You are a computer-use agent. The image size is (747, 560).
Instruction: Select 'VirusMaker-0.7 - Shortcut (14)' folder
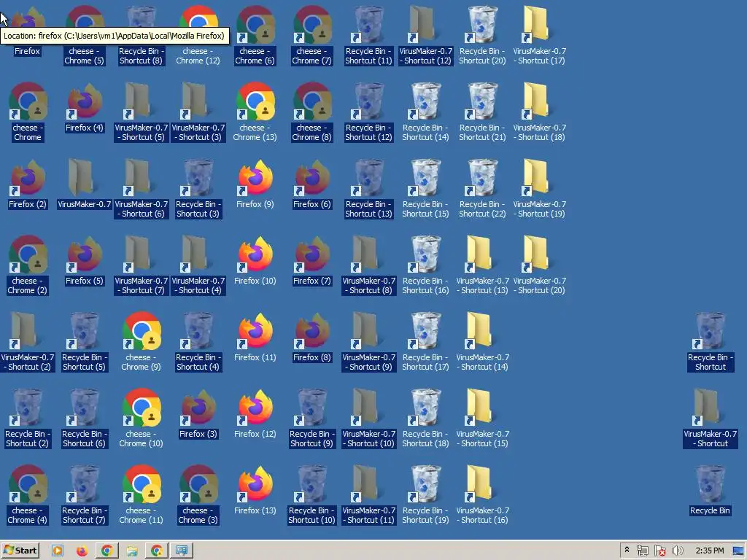tap(482, 342)
